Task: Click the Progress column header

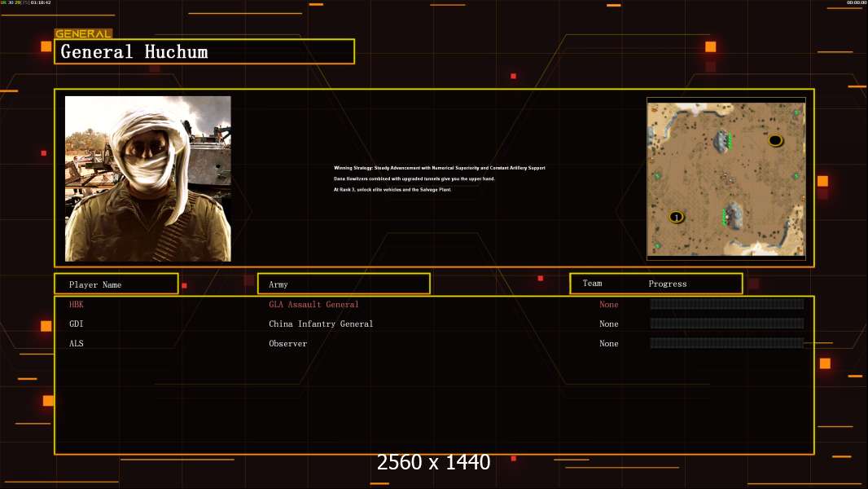Action: coord(668,284)
